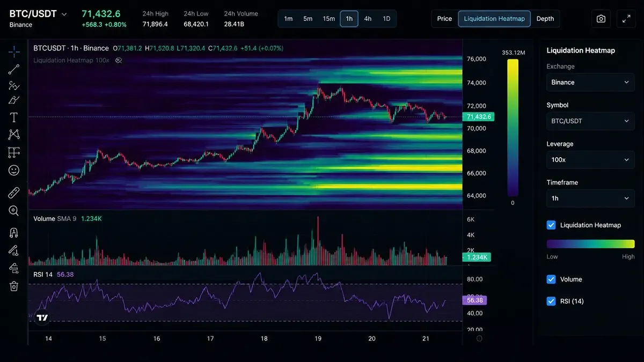Uncheck the Volume checkbox
644x362 pixels.
pyautogui.click(x=551, y=279)
